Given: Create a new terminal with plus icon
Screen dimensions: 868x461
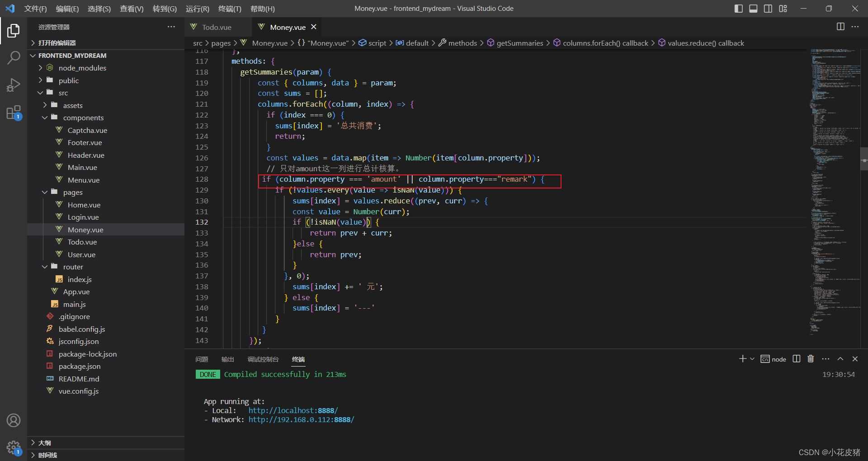Looking at the screenshot, I should 742,359.
